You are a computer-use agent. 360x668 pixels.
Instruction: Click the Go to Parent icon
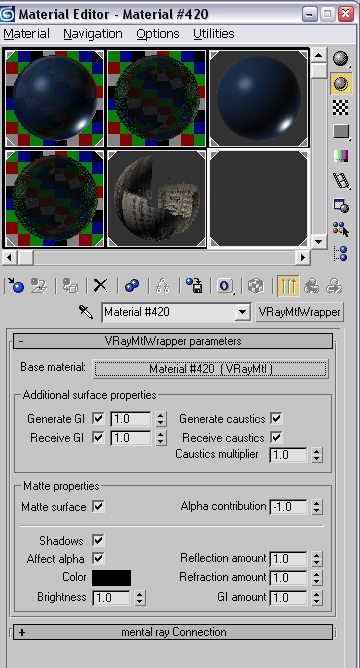[311, 285]
